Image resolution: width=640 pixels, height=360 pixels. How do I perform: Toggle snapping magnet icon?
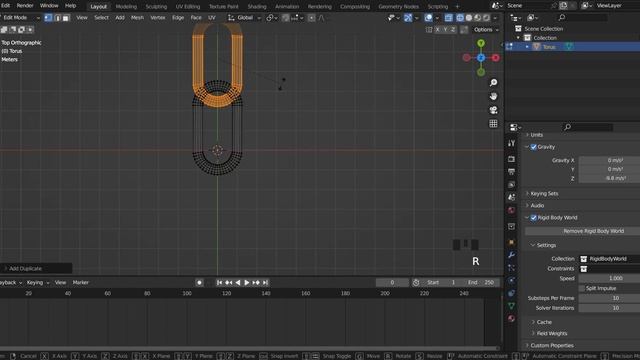tap(286, 18)
